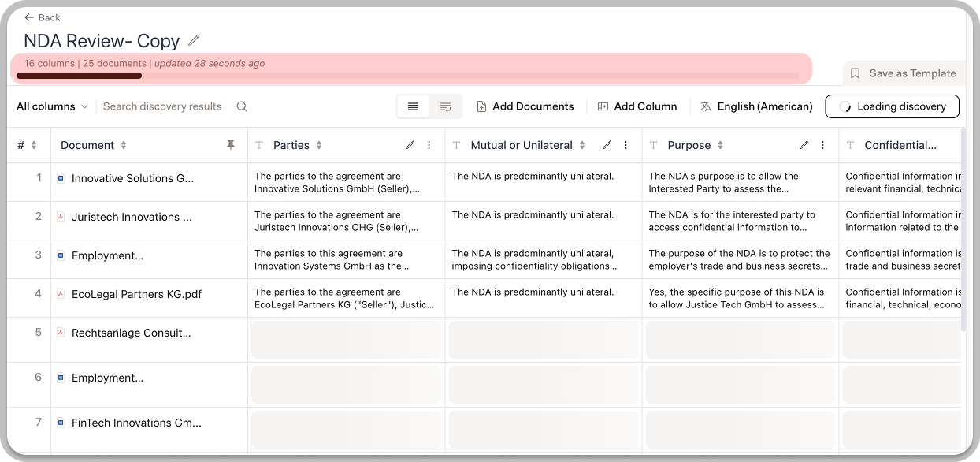This screenshot has height=462, width=980.
Task: Click the Add Column button
Action: coord(638,106)
